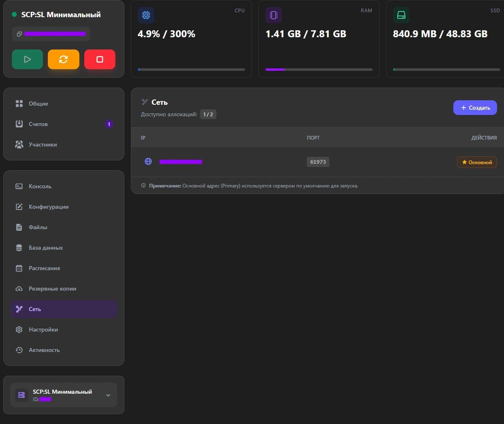Open the Расписания page
This screenshot has height=424, width=504.
click(64, 268)
